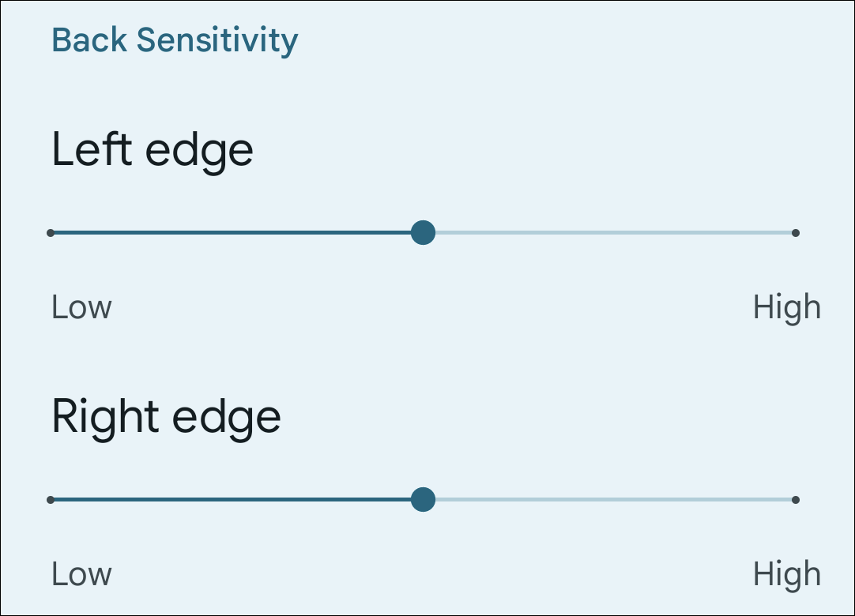Select the Low label under Right edge
The width and height of the screenshot is (855, 616).
pos(80,574)
